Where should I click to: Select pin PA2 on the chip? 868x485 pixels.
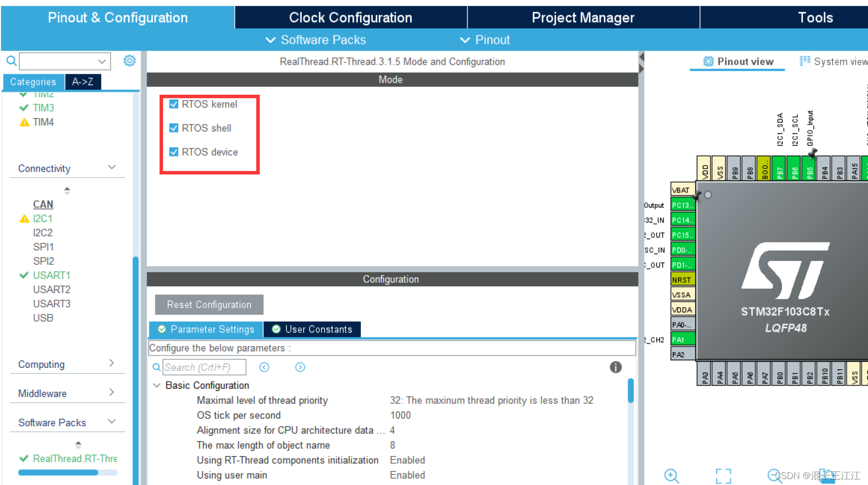pos(683,354)
